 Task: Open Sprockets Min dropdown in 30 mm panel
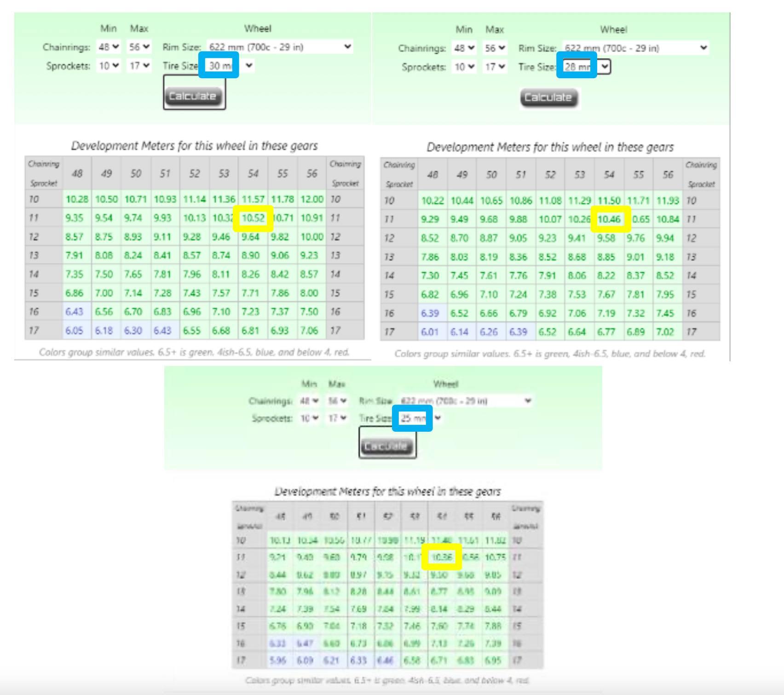109,66
